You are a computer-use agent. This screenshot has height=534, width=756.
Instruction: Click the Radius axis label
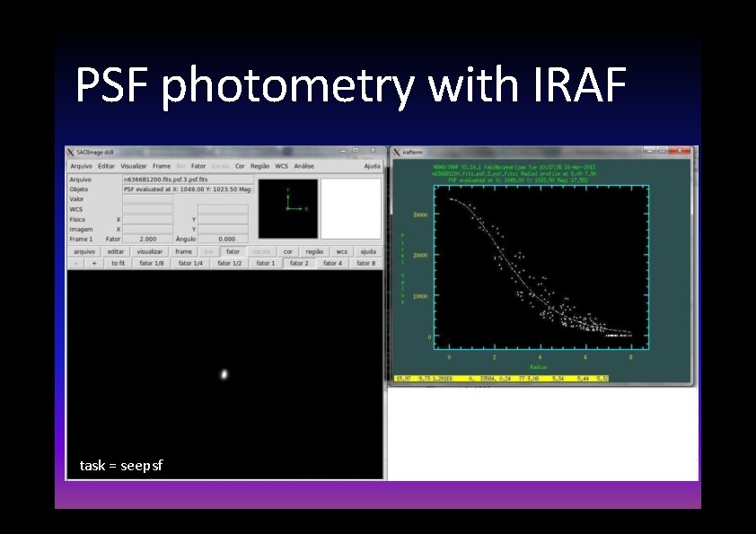pyautogui.click(x=538, y=367)
